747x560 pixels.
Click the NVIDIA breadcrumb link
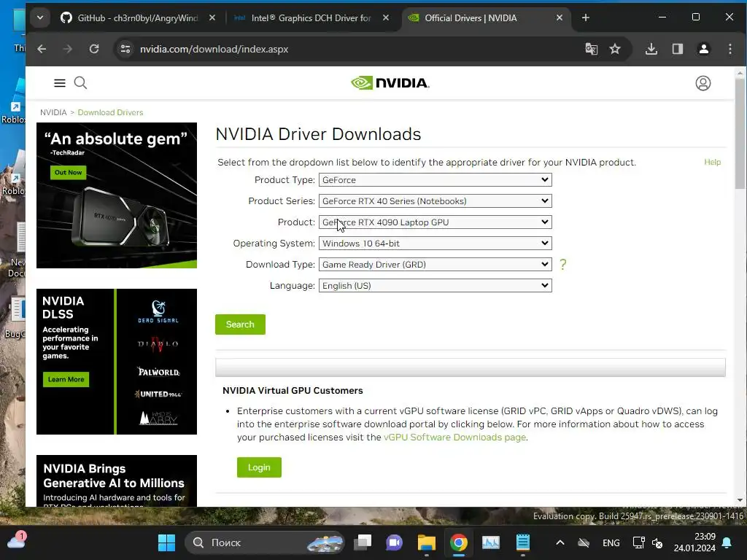(x=53, y=112)
